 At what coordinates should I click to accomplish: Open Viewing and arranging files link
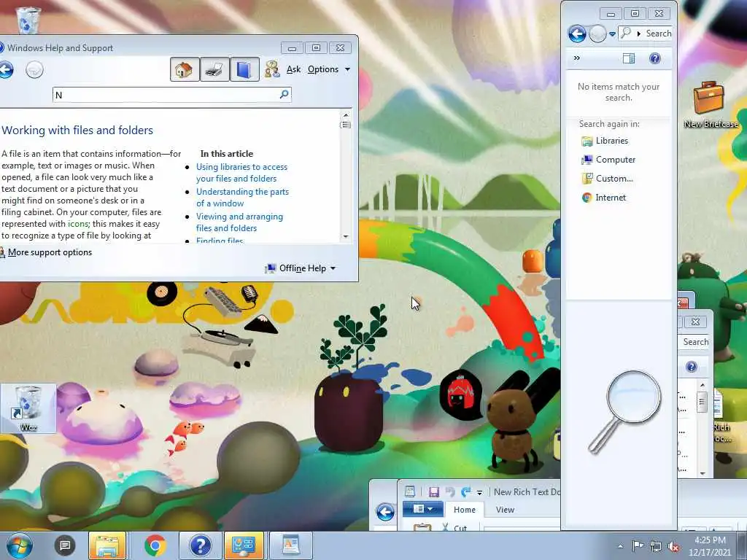[x=239, y=222]
